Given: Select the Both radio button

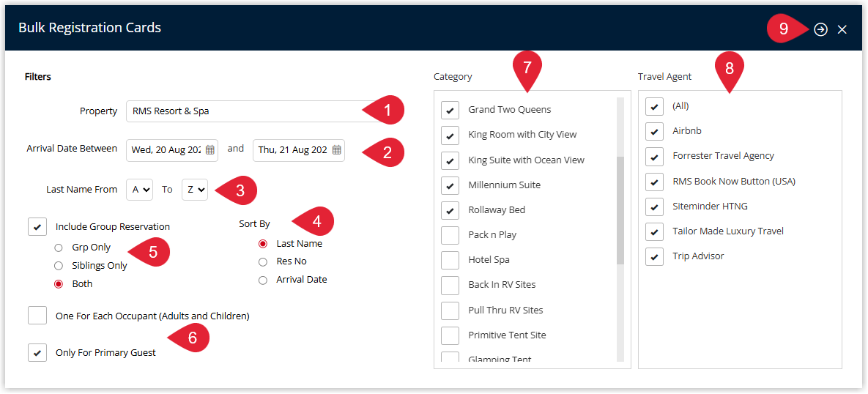Looking at the screenshot, I should click(58, 284).
